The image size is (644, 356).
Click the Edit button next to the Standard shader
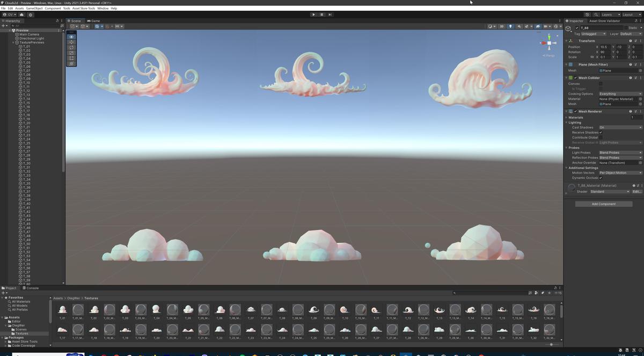(x=636, y=191)
